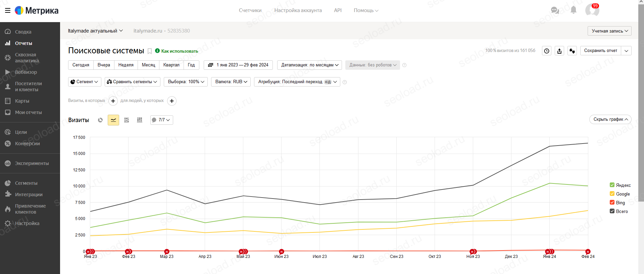Select the line chart view icon
The width and height of the screenshot is (644, 274).
113,120
